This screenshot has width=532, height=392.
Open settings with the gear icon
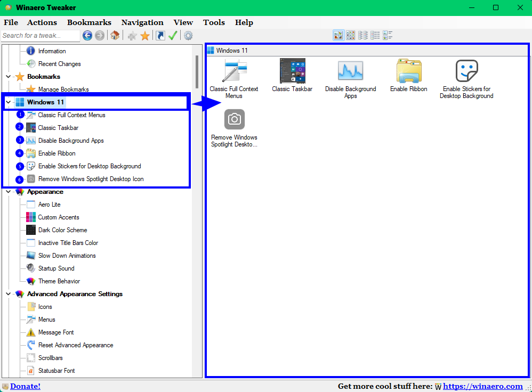point(188,35)
